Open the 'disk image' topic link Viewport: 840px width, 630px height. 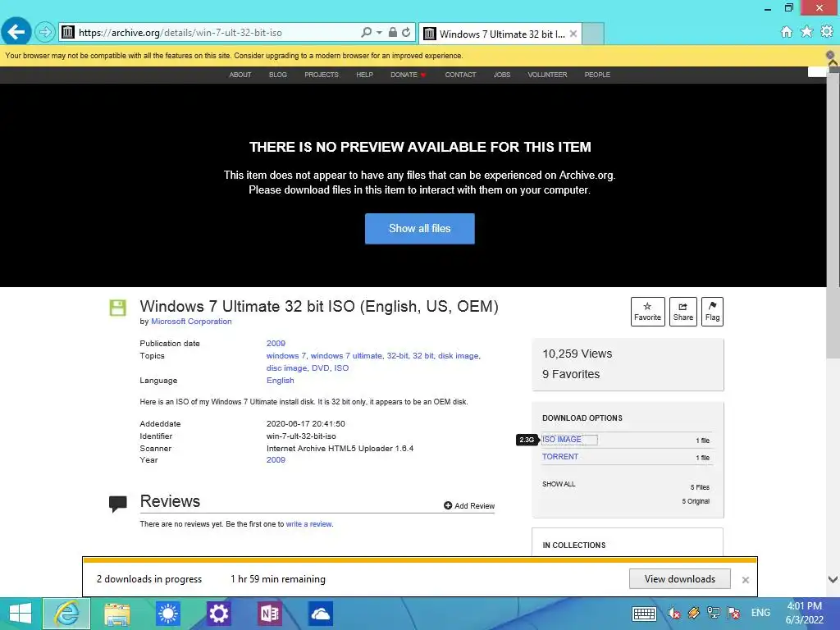pyautogui.click(x=458, y=356)
